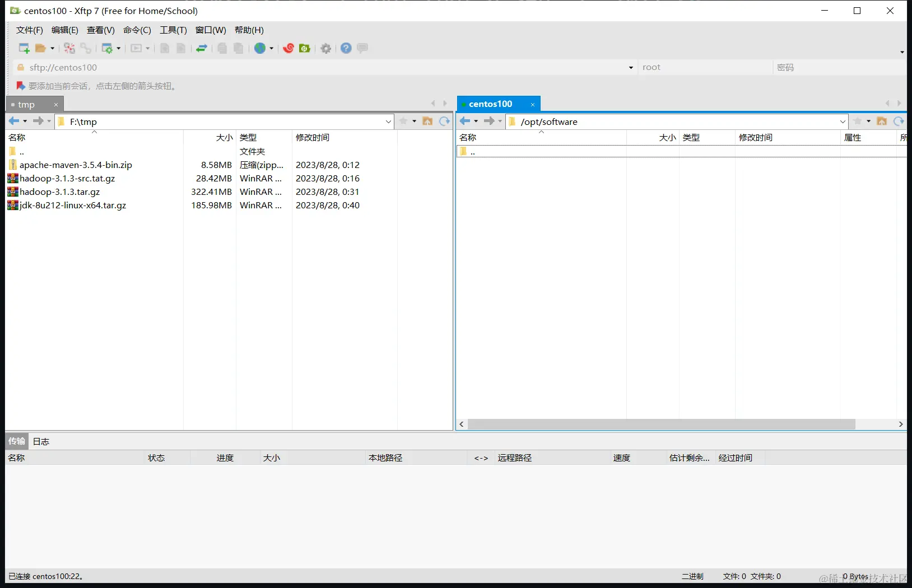Open the 编辑(E) menu
This screenshot has height=588, width=912.
(x=65, y=30)
